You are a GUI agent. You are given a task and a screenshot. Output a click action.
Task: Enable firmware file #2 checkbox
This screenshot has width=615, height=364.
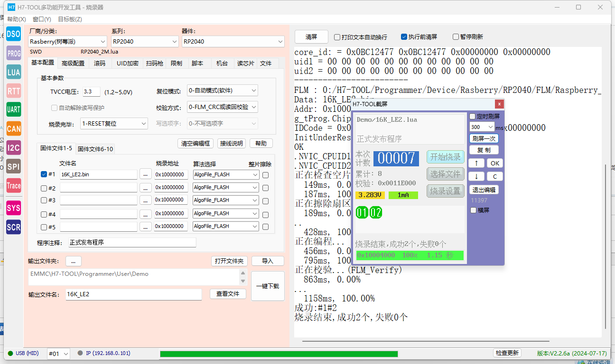pos(44,188)
